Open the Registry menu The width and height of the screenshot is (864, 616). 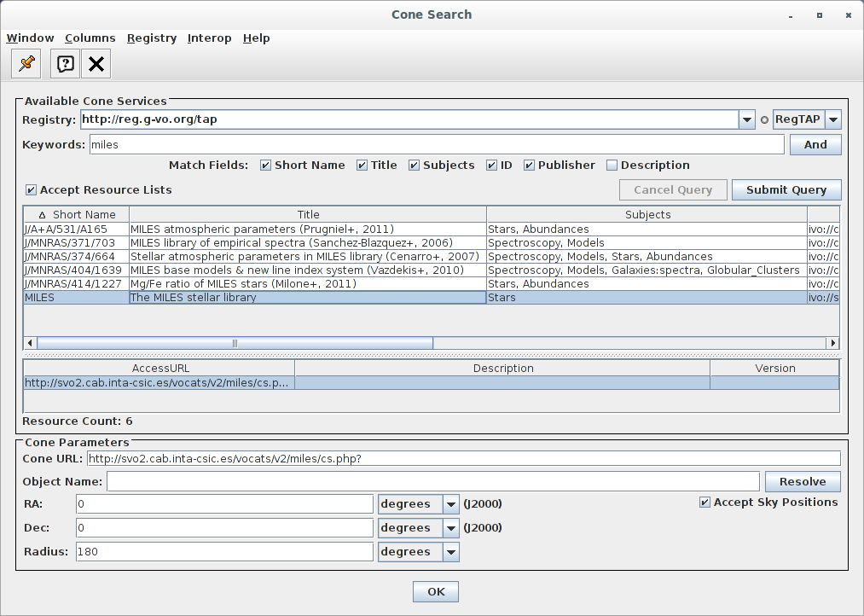pyautogui.click(x=152, y=38)
